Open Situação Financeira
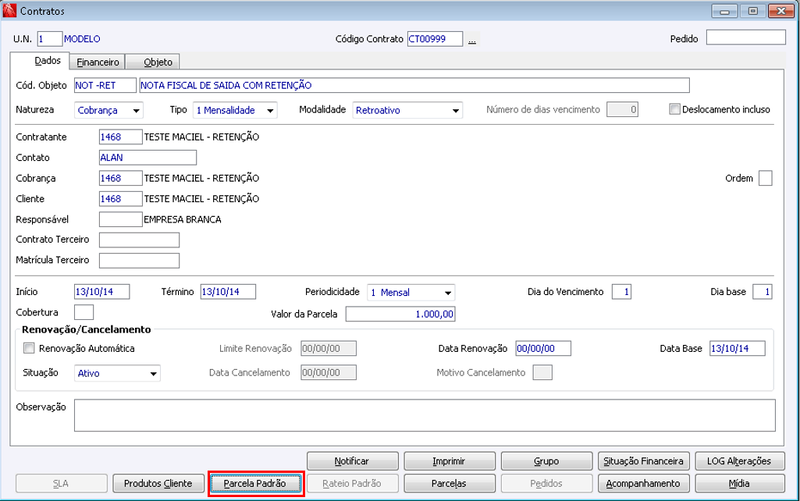The image size is (800, 501). point(643,461)
